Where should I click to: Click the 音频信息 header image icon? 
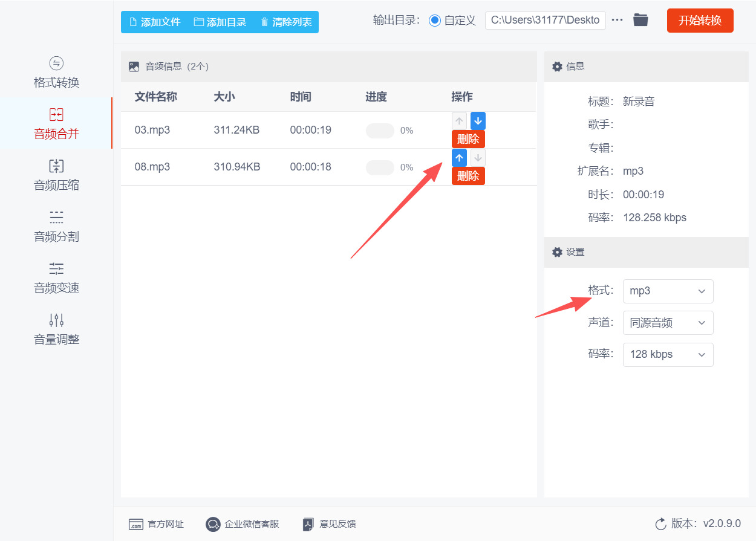pos(134,66)
